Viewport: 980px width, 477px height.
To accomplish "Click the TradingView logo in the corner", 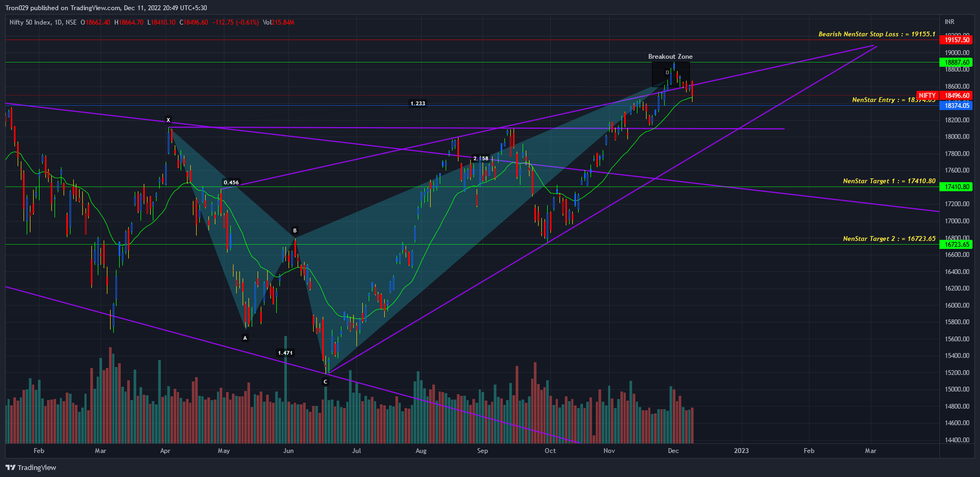I will pyautogui.click(x=31, y=468).
